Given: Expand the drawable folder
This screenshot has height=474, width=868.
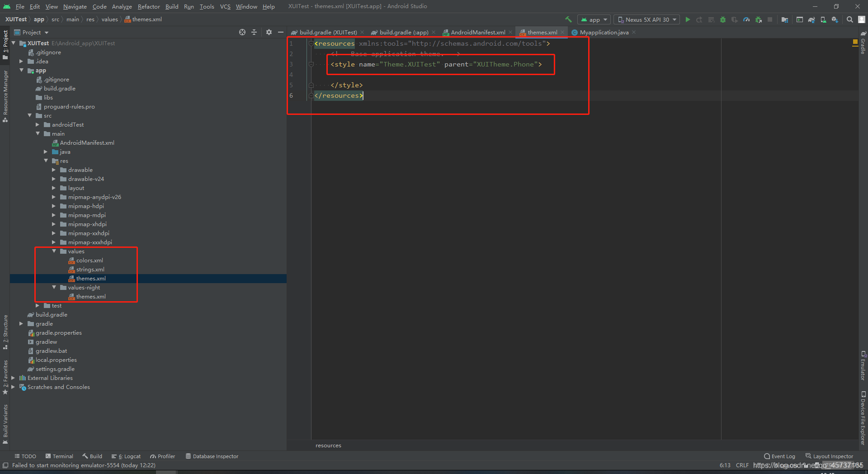Looking at the screenshot, I should pyautogui.click(x=54, y=170).
